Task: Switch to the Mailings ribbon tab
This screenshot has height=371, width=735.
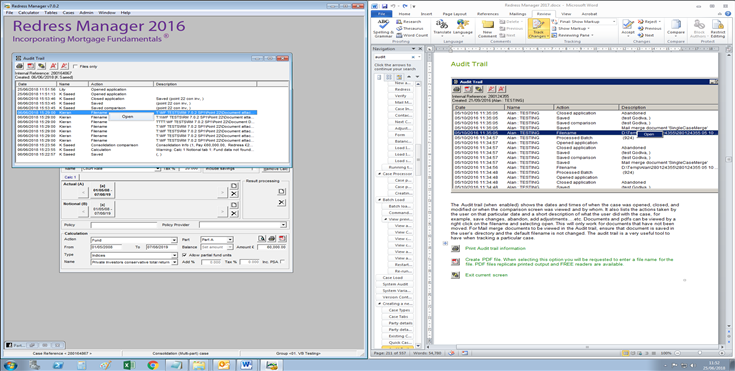Action: [x=518, y=14]
